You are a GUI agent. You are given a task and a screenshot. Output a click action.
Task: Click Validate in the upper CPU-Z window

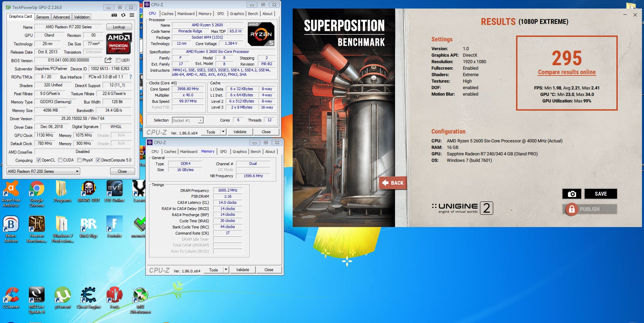(x=240, y=132)
